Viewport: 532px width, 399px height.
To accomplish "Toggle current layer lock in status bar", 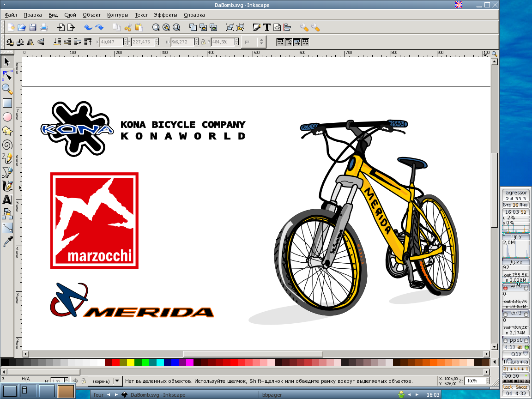I will coord(84,381).
